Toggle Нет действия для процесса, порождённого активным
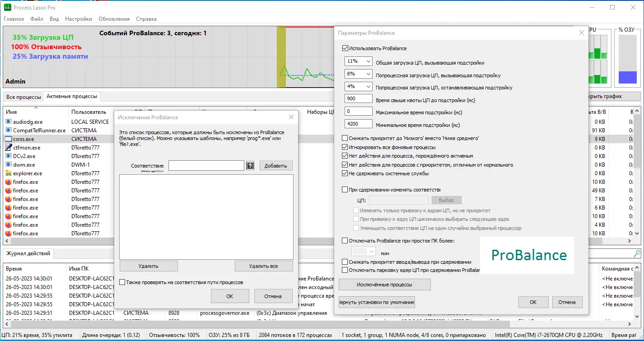This screenshot has height=341, width=644. click(345, 156)
